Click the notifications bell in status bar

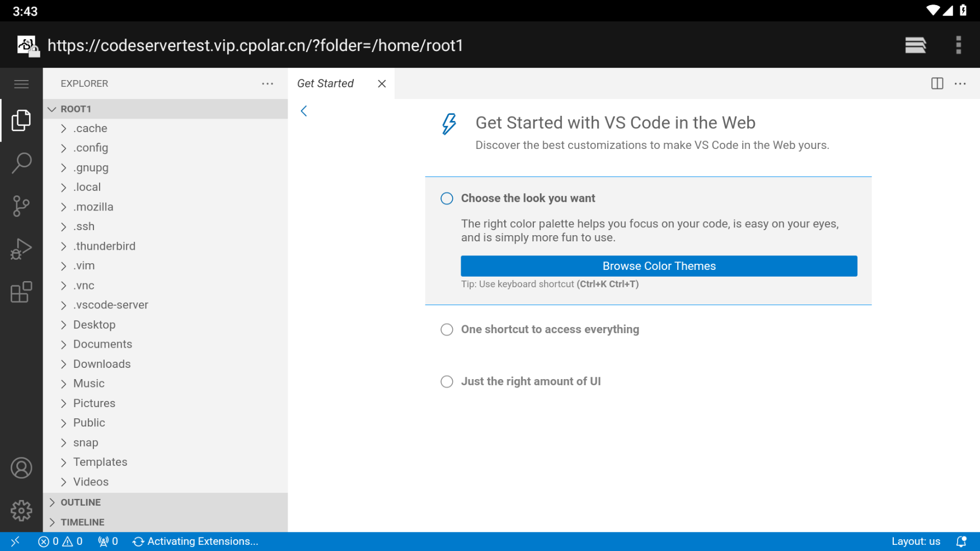coord(961,541)
